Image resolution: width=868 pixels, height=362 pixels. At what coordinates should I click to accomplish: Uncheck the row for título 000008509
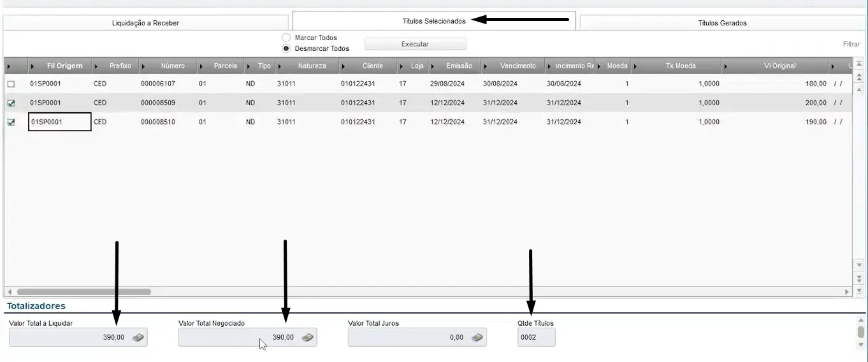pos(11,103)
